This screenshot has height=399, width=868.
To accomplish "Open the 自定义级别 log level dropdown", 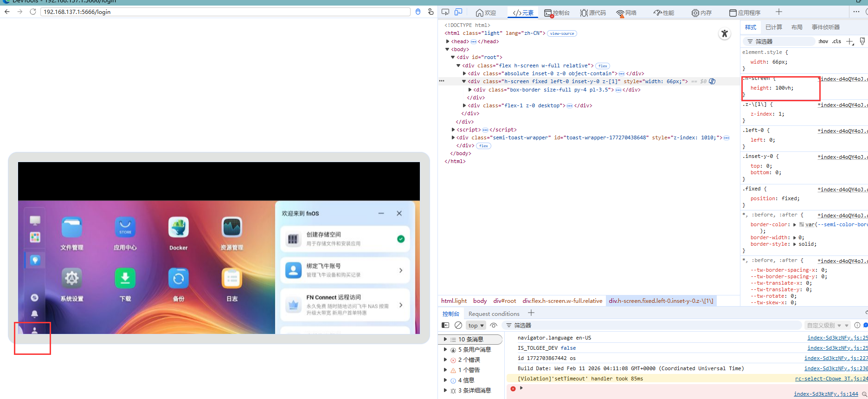I will coord(827,325).
